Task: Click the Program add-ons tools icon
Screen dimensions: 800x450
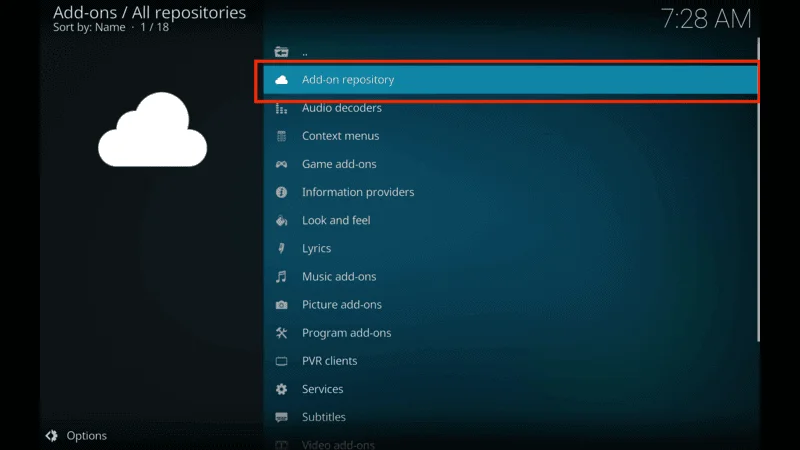Action: (x=281, y=333)
